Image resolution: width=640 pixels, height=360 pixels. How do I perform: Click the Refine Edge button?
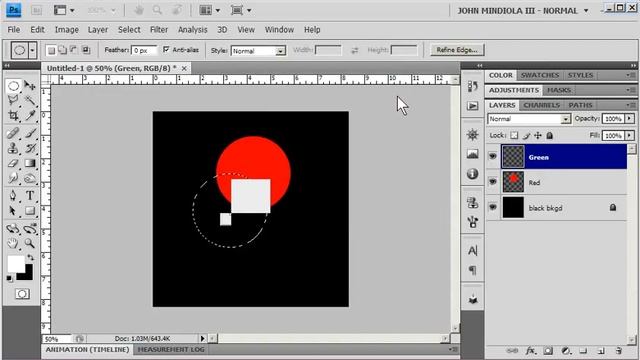[x=457, y=50]
